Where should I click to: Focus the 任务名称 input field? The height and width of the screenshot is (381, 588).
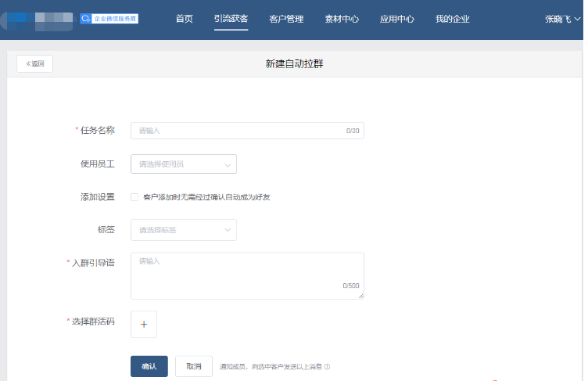[238, 131]
